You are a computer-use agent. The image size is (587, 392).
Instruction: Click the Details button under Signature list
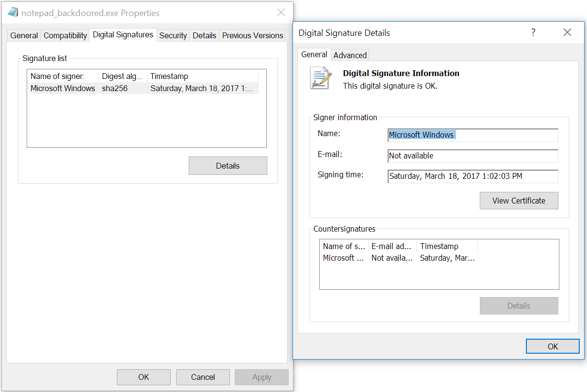[228, 166]
